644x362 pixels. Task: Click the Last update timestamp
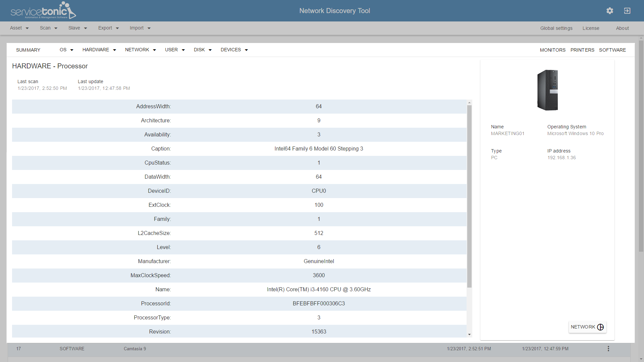tap(104, 88)
